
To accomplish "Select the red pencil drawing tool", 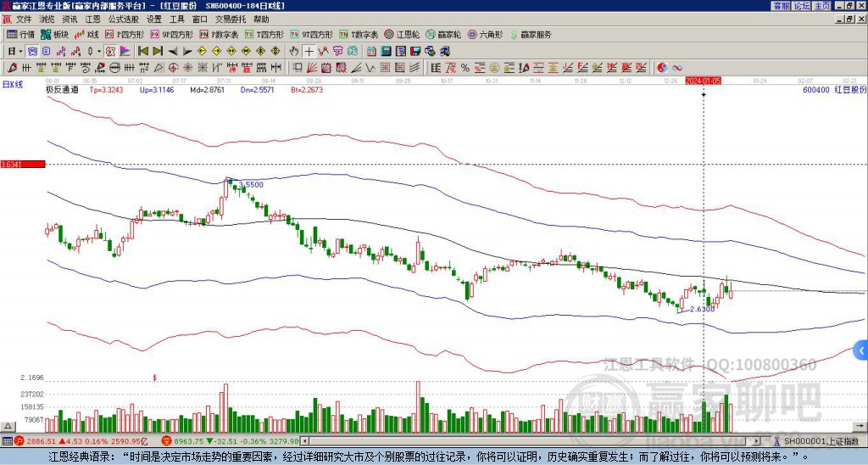I will 11,68.
